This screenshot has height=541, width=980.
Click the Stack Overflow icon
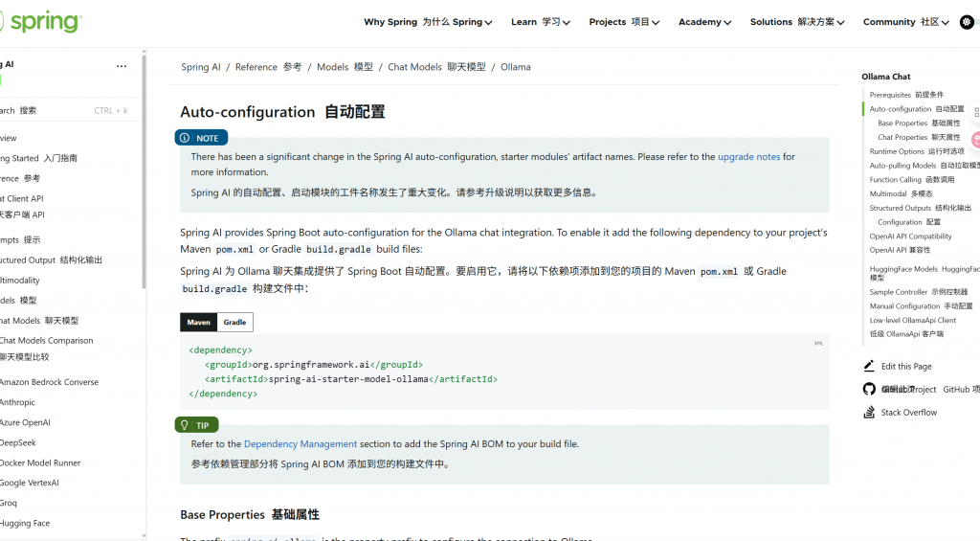click(x=869, y=413)
